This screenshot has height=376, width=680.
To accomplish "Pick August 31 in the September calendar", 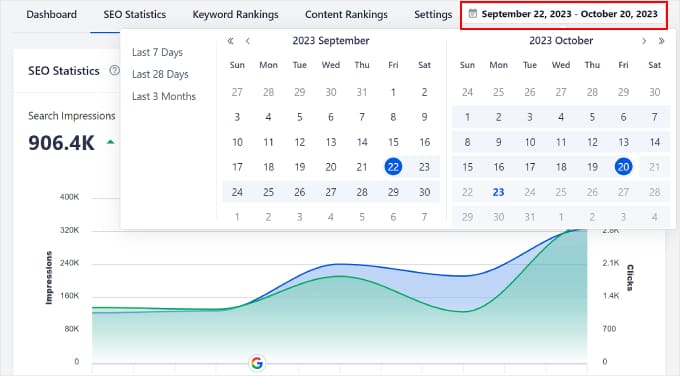I will click(x=362, y=92).
